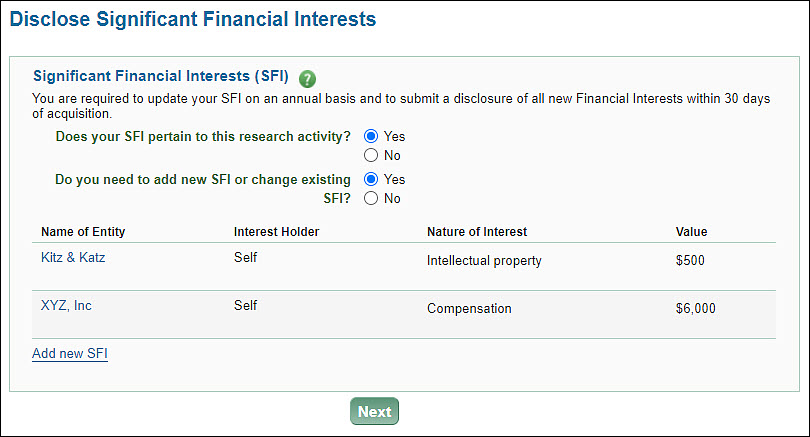Choose No for adding or changing SFI

(x=371, y=198)
